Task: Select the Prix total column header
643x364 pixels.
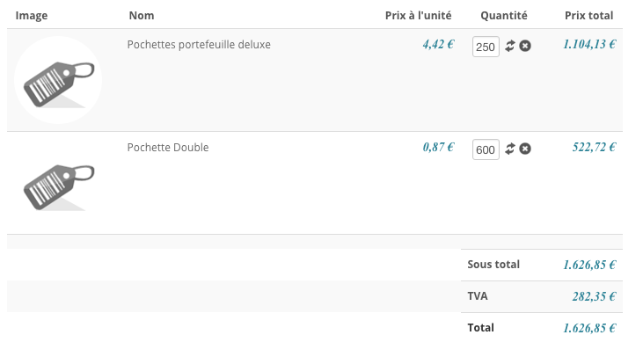Action: (588, 16)
